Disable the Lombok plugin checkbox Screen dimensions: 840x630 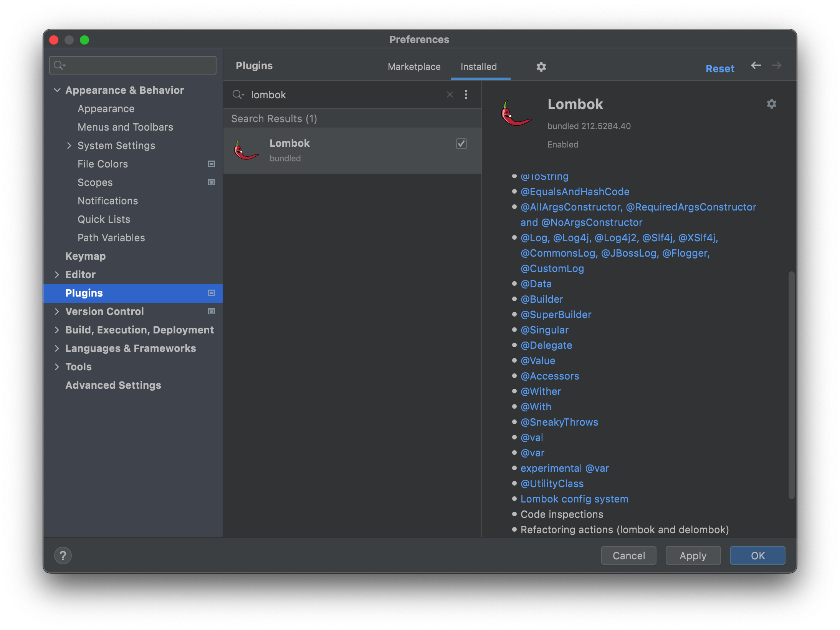coord(461,144)
